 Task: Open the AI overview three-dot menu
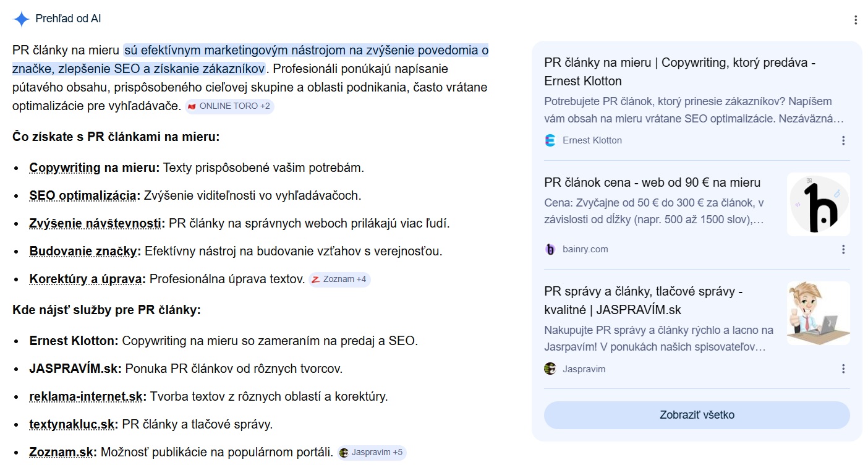[856, 20]
